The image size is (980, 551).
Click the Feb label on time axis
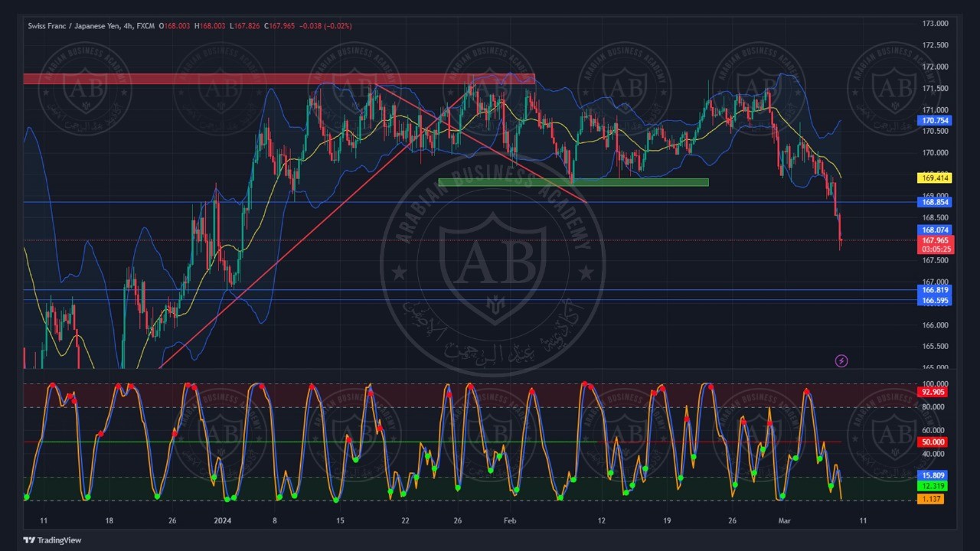click(x=511, y=520)
